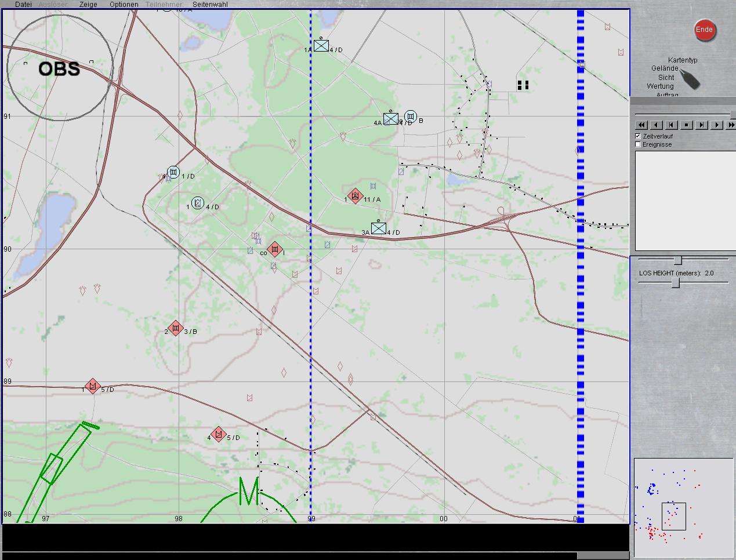Click blue unit icon 1A 4/D
The width and height of the screenshot is (736, 560).
(x=321, y=46)
